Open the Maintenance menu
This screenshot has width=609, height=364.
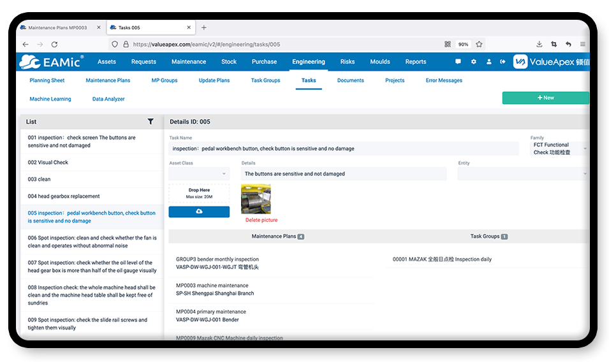tap(189, 62)
